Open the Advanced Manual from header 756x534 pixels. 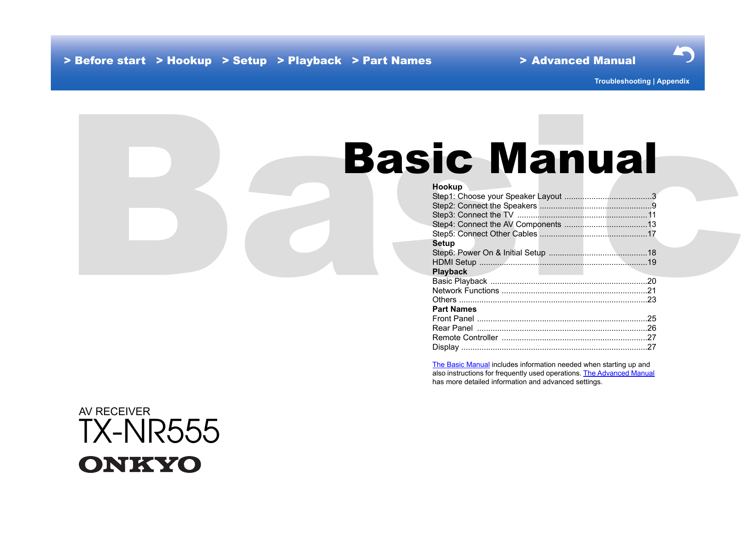coord(578,61)
